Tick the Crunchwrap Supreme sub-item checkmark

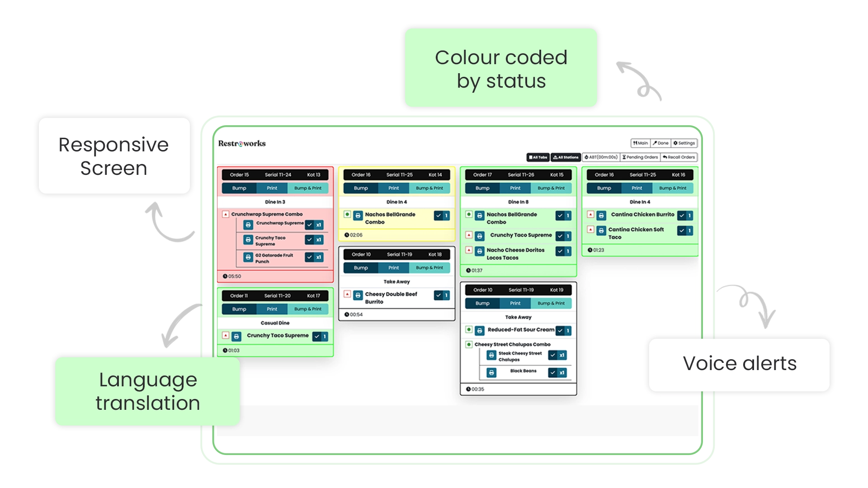point(310,225)
